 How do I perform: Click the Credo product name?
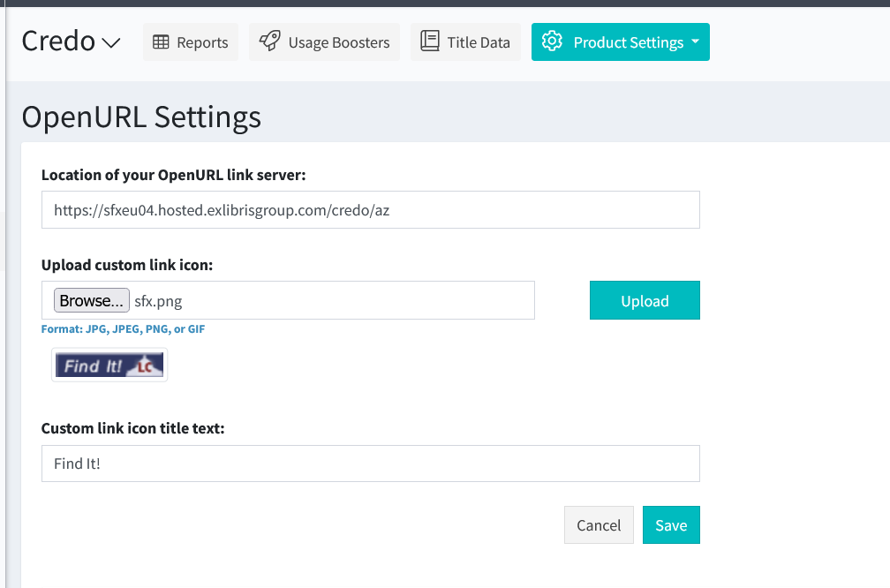[x=58, y=41]
